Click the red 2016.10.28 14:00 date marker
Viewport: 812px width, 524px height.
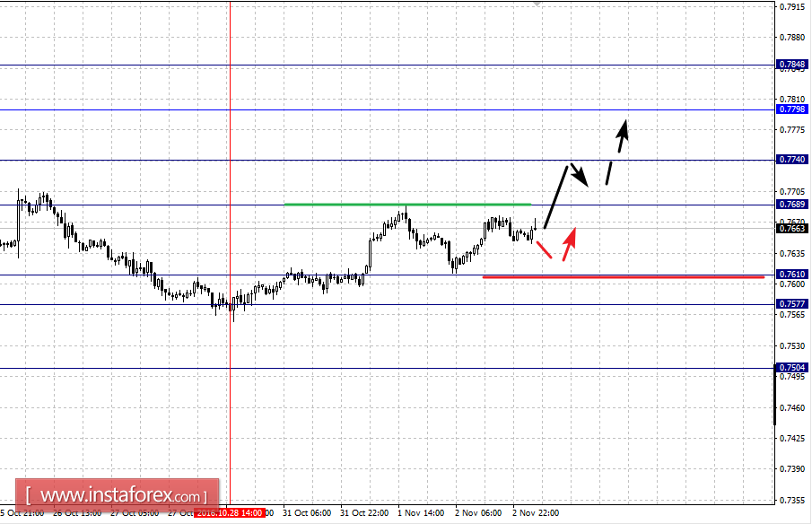point(230,513)
